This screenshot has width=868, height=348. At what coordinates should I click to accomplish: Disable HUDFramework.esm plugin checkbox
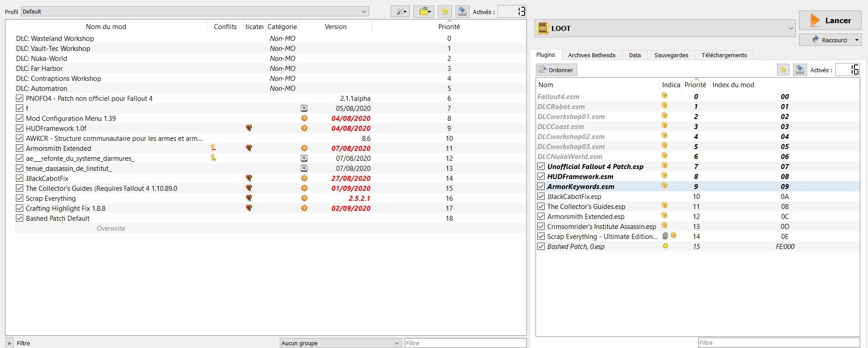541,176
